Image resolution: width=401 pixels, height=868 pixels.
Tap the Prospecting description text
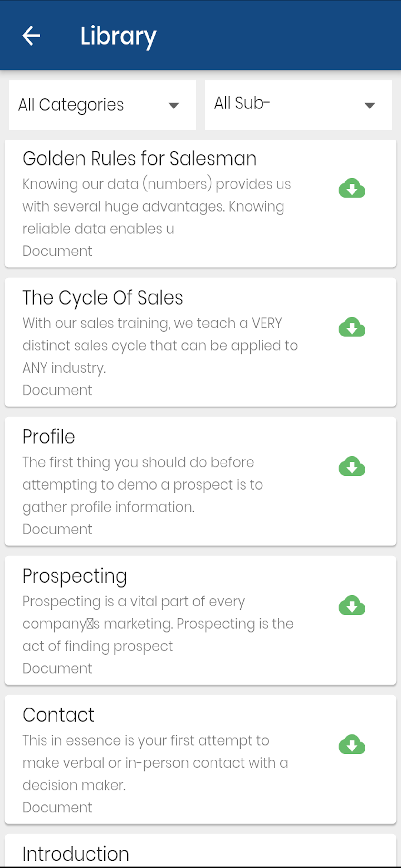point(158,624)
